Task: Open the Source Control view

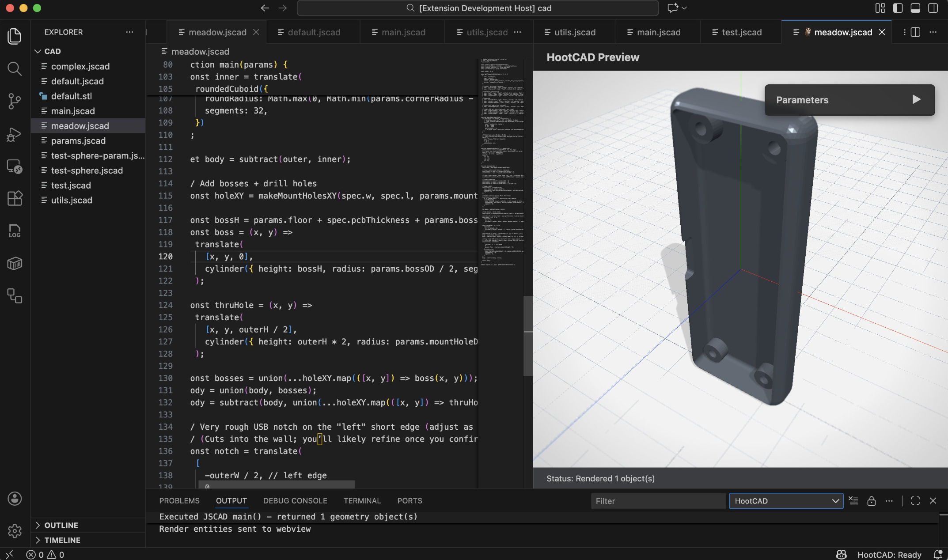Action: point(15,101)
